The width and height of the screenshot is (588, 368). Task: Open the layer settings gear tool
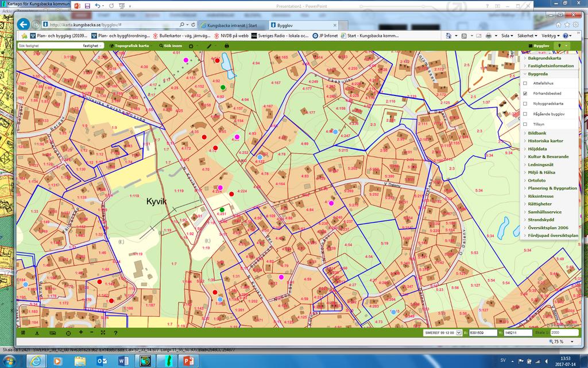click(191, 46)
